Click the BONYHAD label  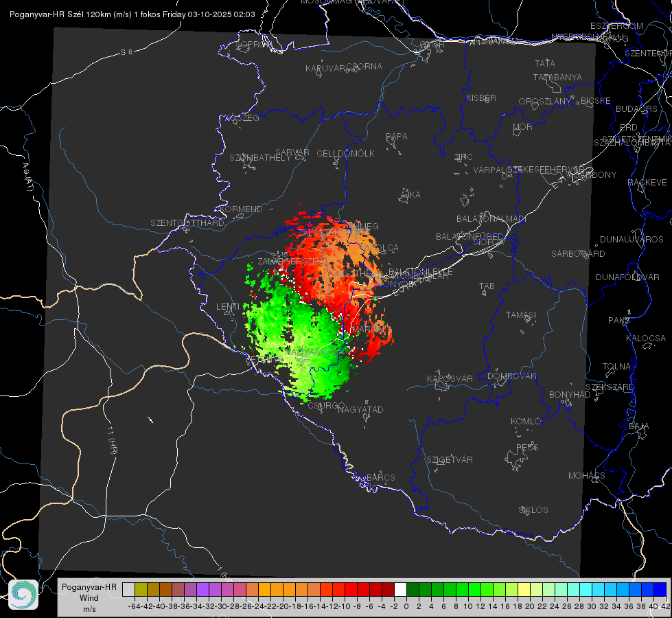coord(570,395)
